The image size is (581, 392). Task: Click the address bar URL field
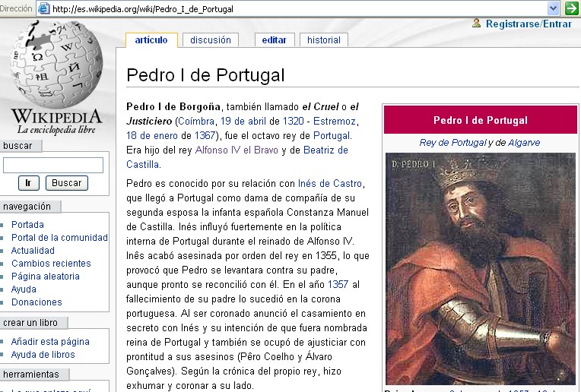(297, 8)
